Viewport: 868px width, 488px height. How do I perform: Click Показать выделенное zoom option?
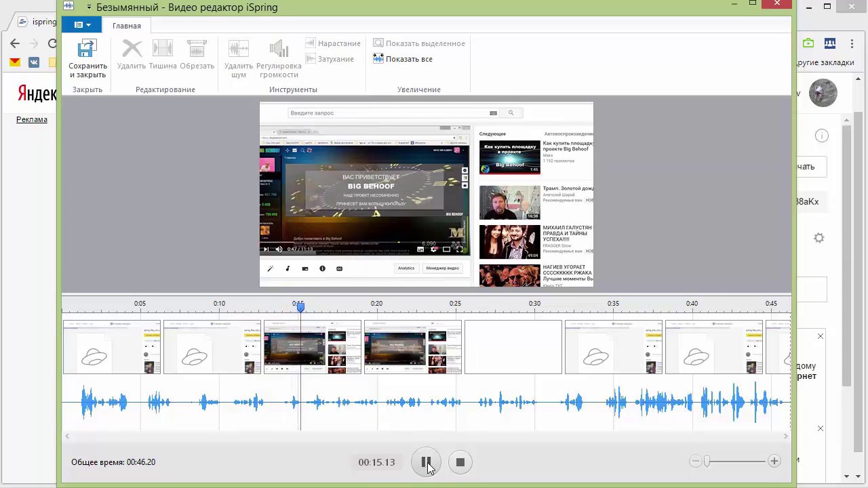pyautogui.click(x=419, y=43)
